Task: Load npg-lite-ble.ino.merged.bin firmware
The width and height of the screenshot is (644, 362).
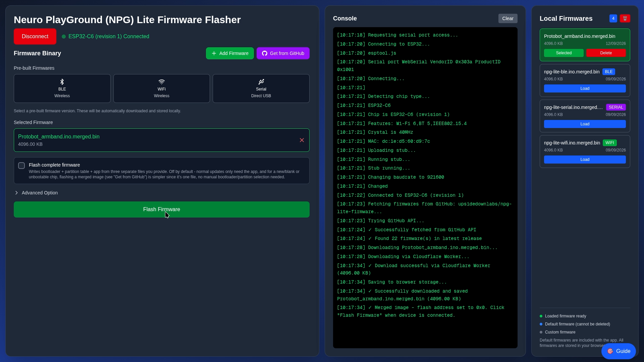Action: [x=585, y=88]
